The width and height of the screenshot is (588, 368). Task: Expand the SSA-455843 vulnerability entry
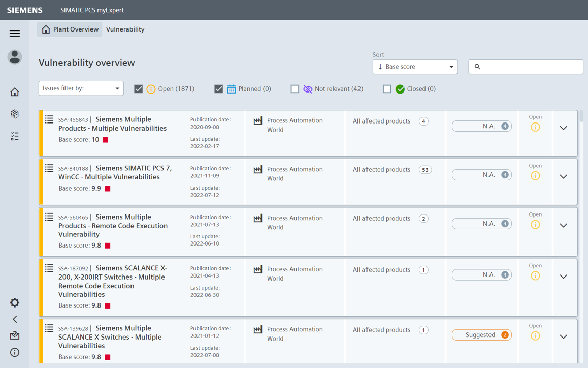click(563, 127)
